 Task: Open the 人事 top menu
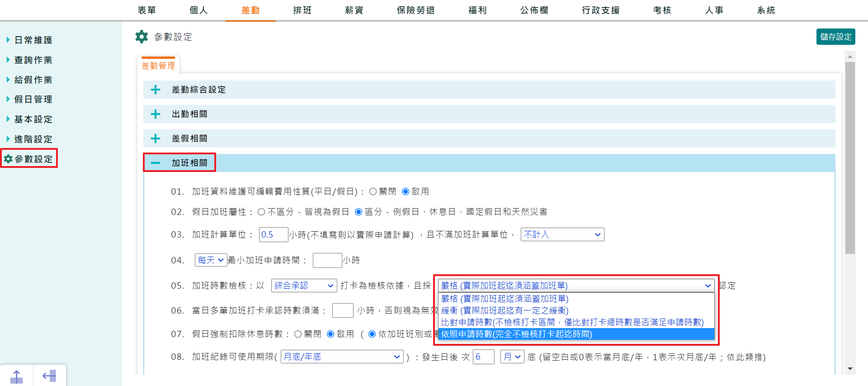[714, 10]
